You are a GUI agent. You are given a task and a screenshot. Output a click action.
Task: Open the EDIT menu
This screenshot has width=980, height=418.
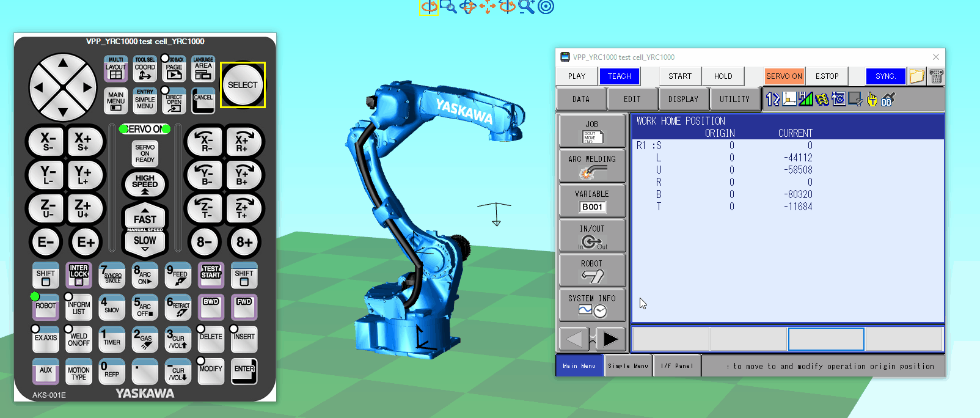(632, 99)
